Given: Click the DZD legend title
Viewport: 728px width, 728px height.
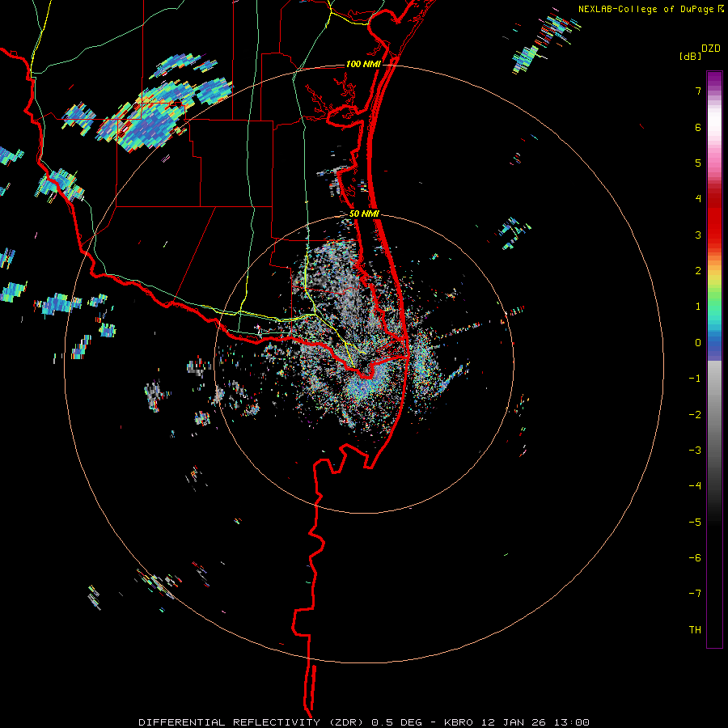Looking at the screenshot, I should tap(711, 49).
